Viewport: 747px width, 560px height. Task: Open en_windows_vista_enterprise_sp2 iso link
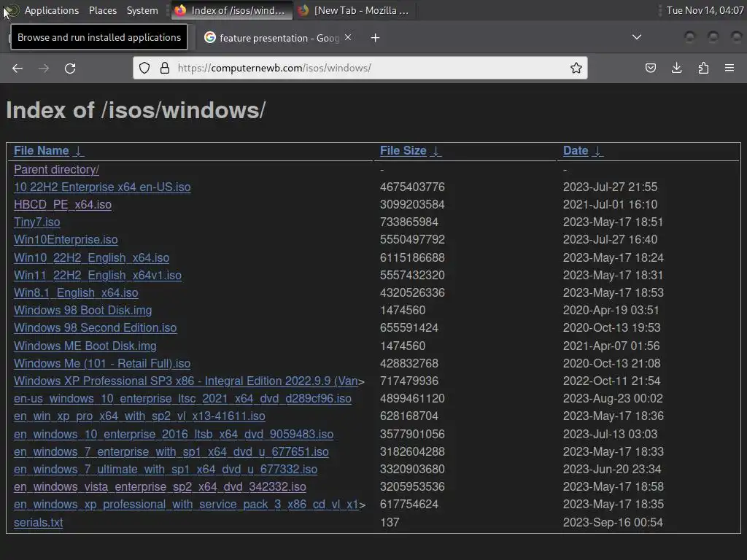[160, 486]
